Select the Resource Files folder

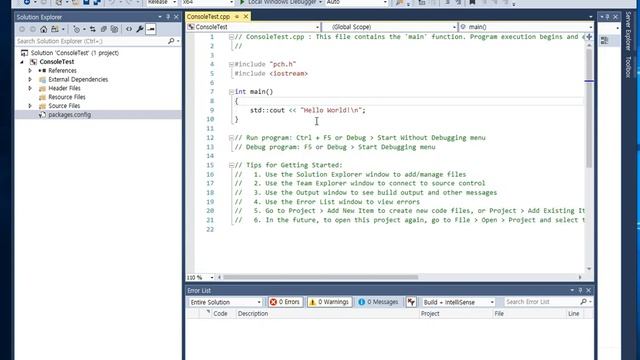tap(67, 97)
